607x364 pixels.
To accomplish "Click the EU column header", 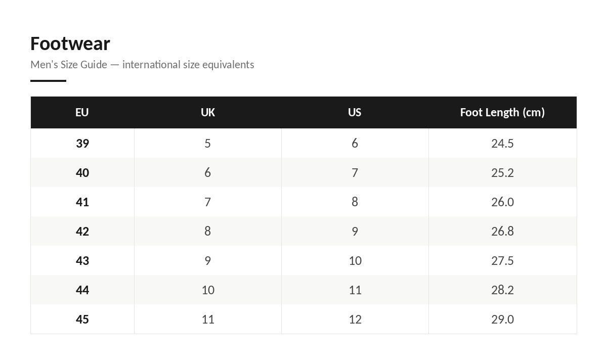I will click(x=82, y=112).
